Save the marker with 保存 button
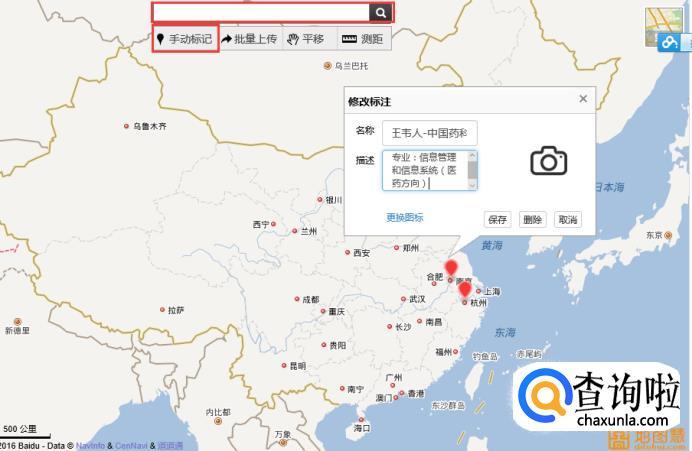The width and height of the screenshot is (692, 451). pyautogui.click(x=497, y=219)
